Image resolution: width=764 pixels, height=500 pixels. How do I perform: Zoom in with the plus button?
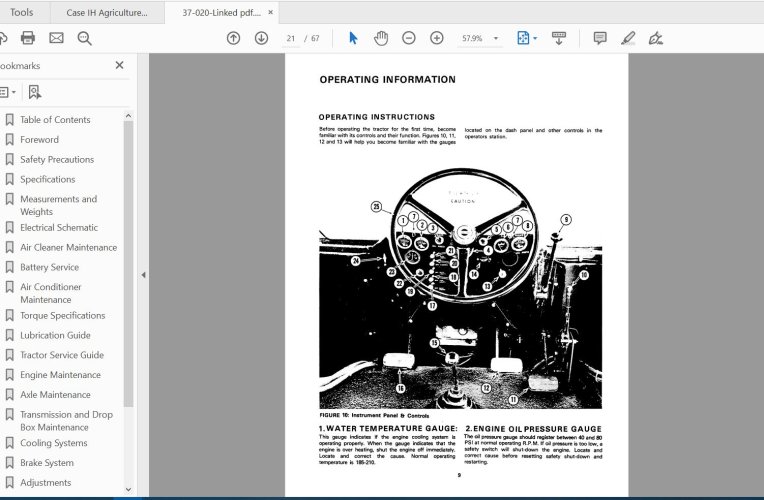coord(437,38)
